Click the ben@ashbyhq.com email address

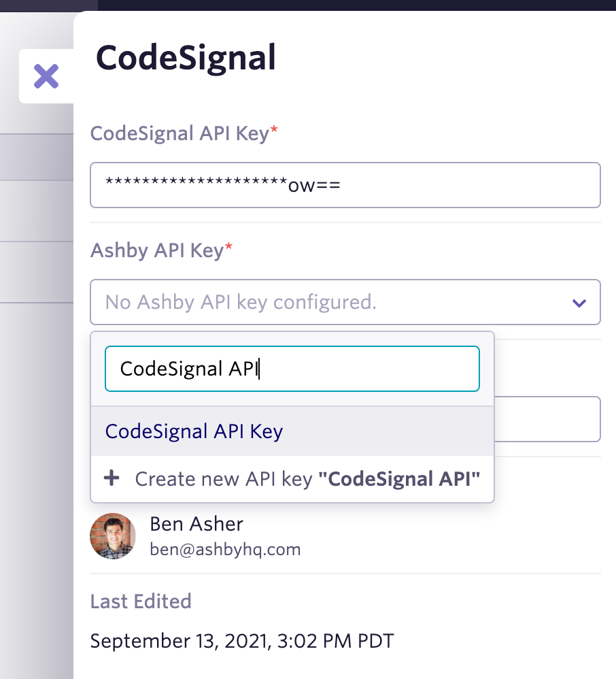pyautogui.click(x=225, y=549)
